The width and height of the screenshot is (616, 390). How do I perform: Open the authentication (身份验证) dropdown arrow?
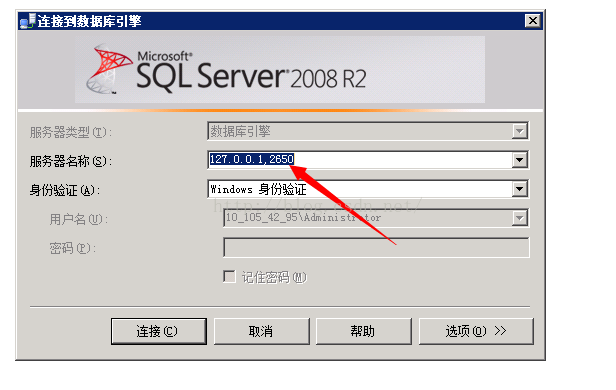pyautogui.click(x=519, y=189)
